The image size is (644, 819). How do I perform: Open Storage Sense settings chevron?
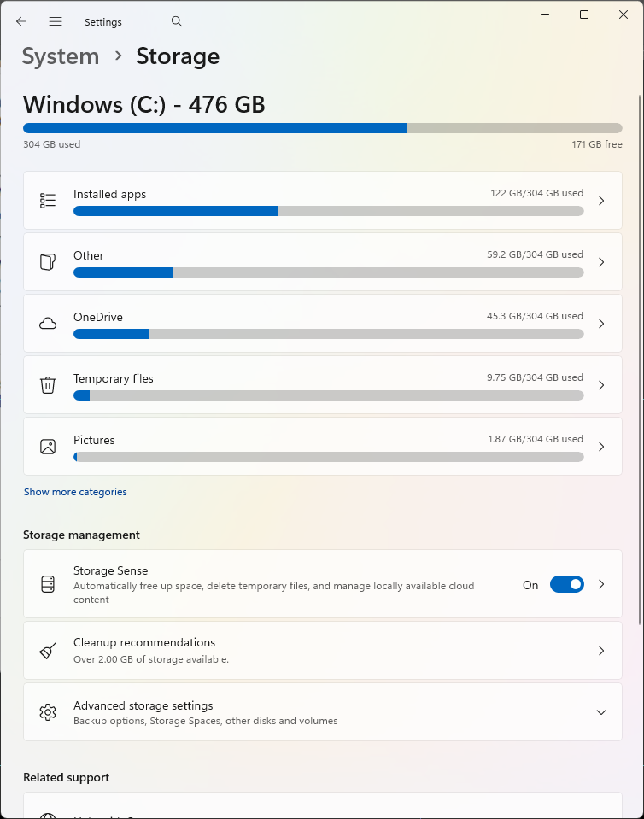pos(601,584)
